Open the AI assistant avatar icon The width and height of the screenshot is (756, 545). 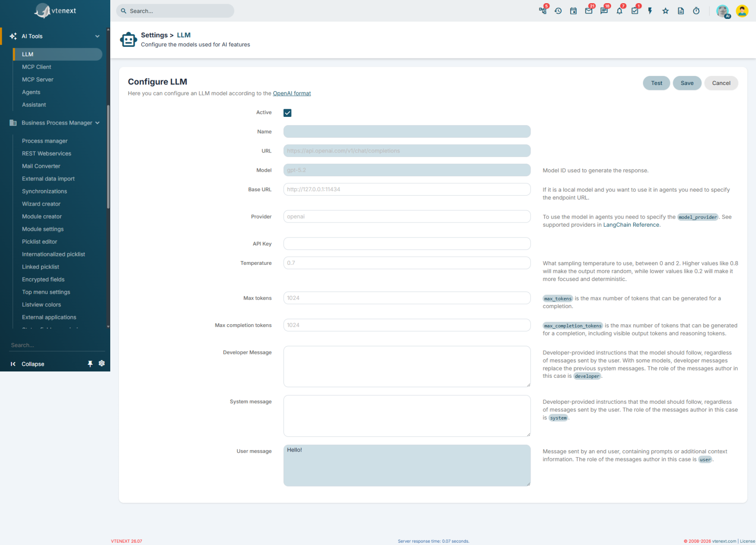723,11
